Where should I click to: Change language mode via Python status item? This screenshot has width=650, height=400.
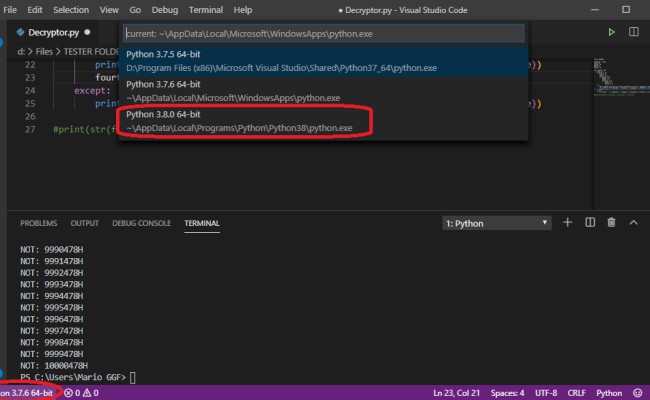[x=609, y=393]
